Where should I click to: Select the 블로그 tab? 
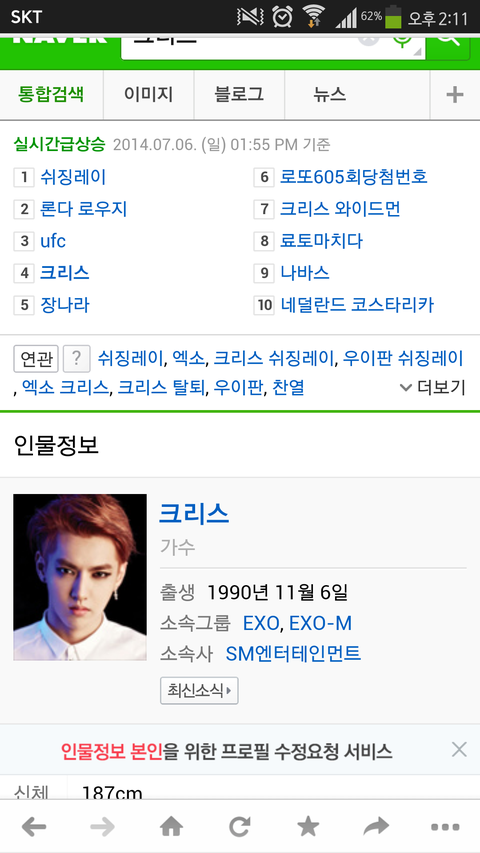(x=239, y=95)
